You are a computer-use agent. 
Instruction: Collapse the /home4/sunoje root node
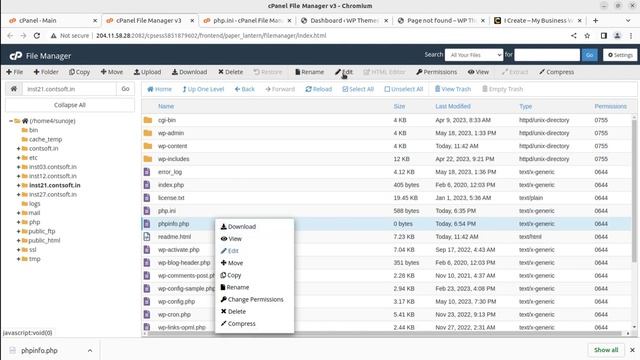[x=11, y=121]
